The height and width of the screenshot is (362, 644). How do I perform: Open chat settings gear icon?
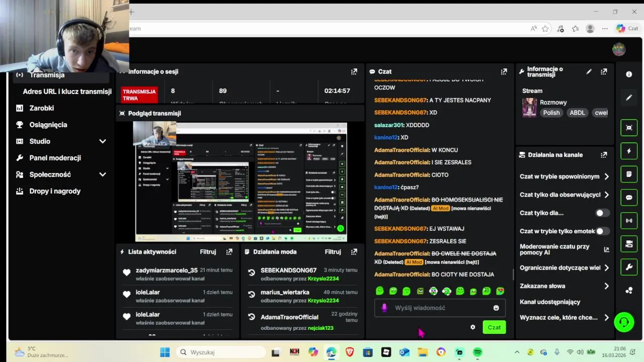point(472,327)
